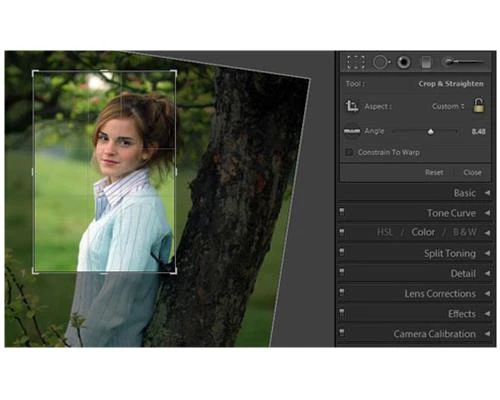Select the Spot Removal tool icon

381,62
